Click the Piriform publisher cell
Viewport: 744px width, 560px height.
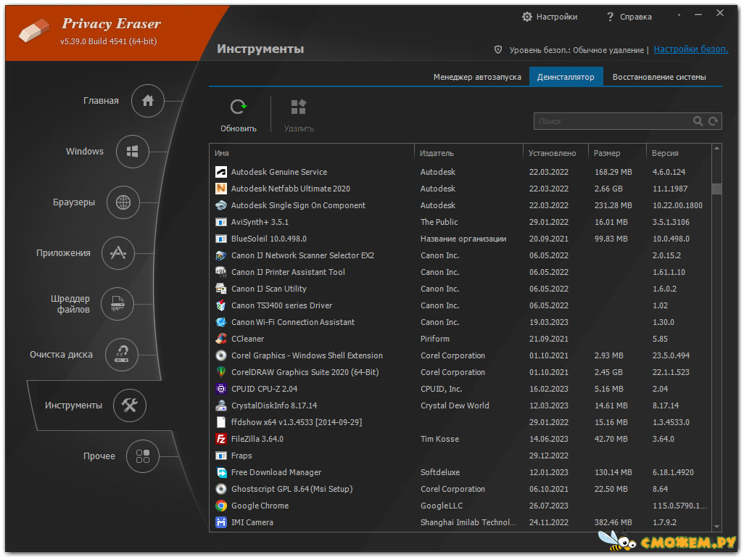[x=434, y=339]
